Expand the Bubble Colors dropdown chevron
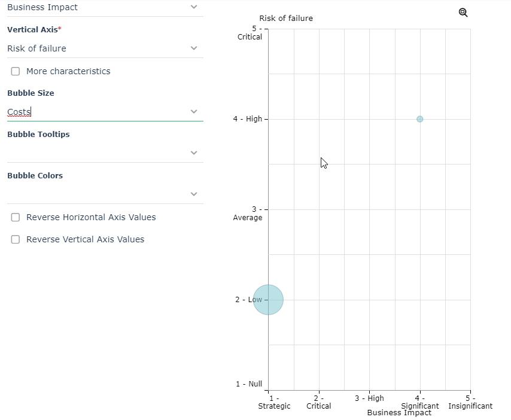Viewport: 511px width, 420px height. 193,194
